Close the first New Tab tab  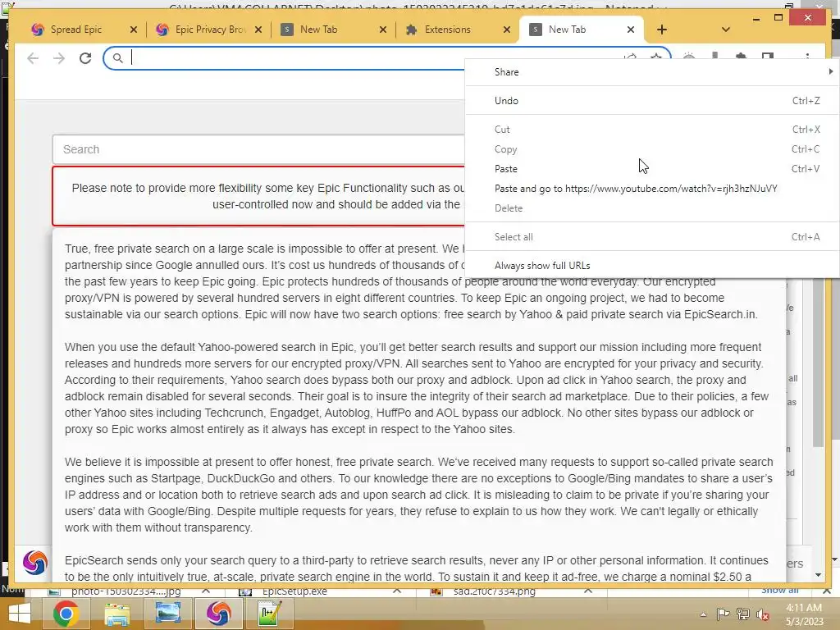[382, 30]
